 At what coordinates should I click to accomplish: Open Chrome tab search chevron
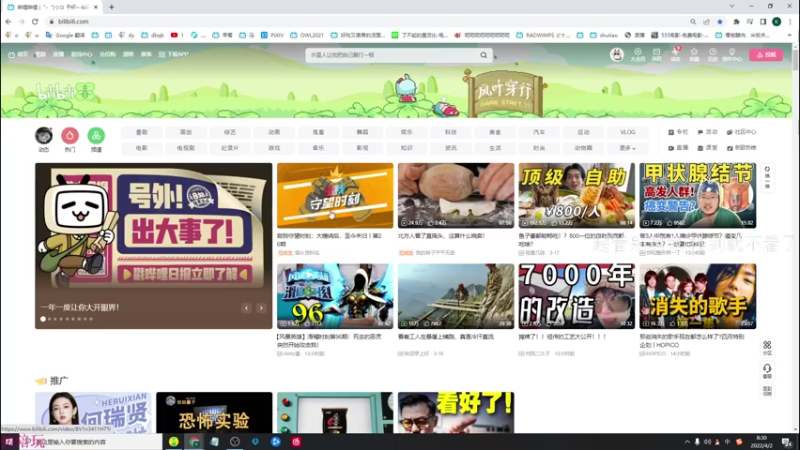click(x=732, y=6)
